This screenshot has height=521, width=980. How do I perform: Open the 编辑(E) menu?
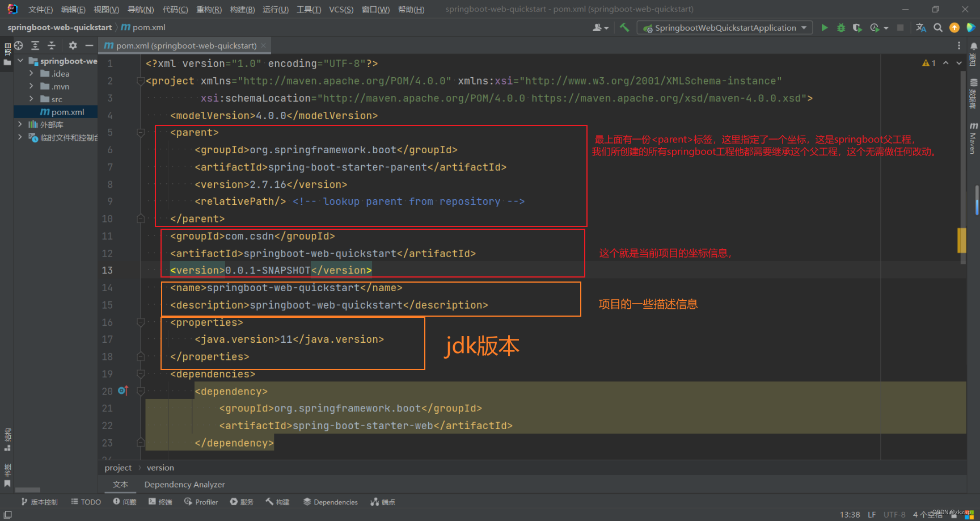[x=73, y=9]
